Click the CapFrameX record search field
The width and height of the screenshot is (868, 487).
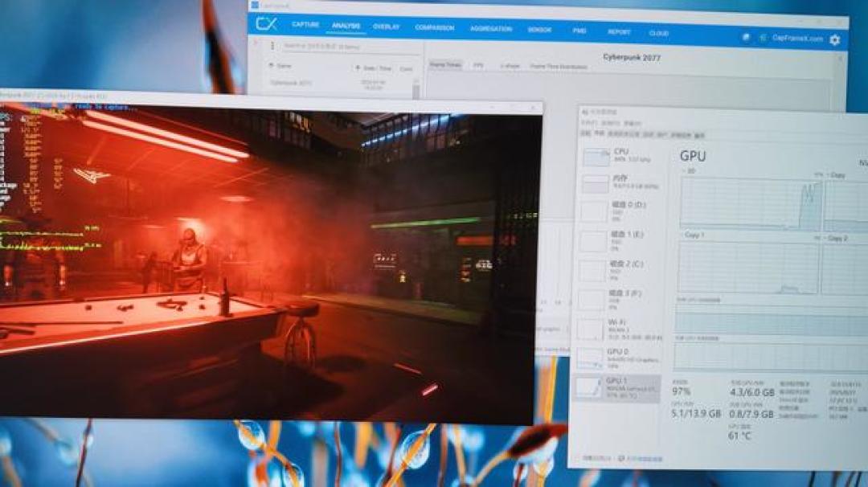350,47
